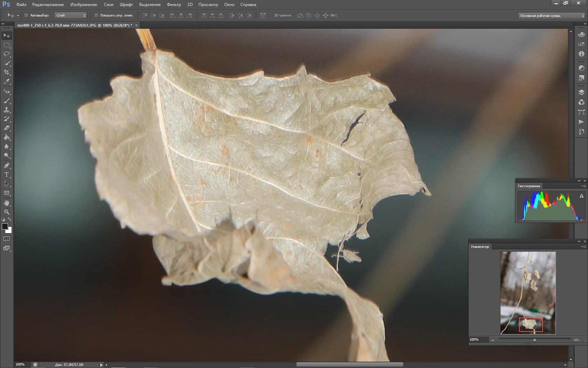Toggle Quick Mask mode
This screenshot has height=368, width=588.
click(x=7, y=239)
